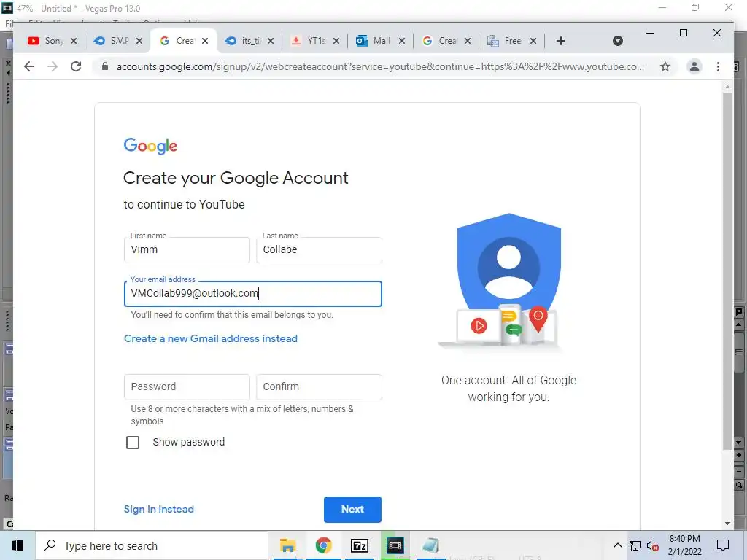The width and height of the screenshot is (747, 560).
Task: Reload the Google signup page
Action: coord(76,66)
